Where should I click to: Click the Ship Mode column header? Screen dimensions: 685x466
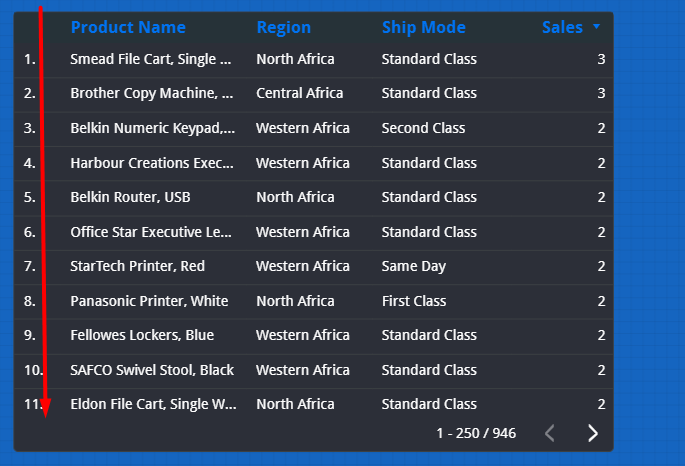pyautogui.click(x=423, y=27)
